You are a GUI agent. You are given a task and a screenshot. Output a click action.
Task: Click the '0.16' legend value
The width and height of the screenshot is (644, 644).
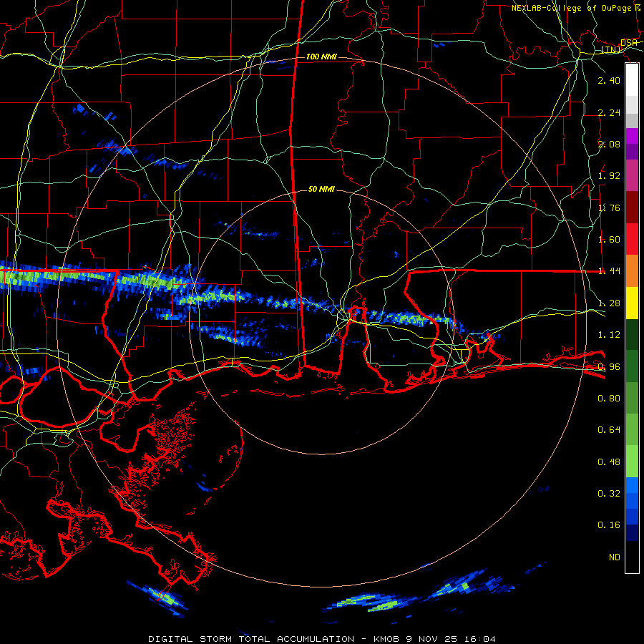coord(609,525)
